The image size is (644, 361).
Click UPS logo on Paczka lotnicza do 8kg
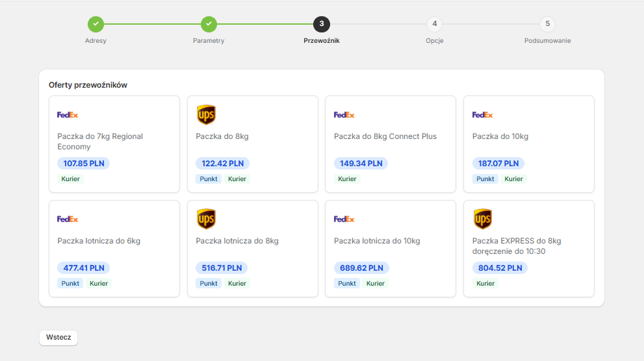(x=206, y=219)
